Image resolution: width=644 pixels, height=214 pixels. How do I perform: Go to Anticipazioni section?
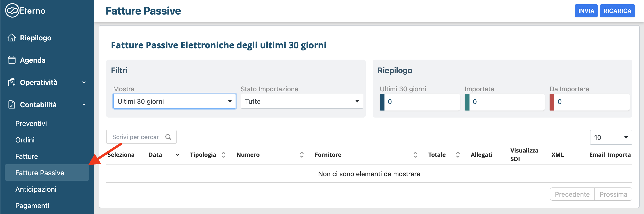(36, 189)
